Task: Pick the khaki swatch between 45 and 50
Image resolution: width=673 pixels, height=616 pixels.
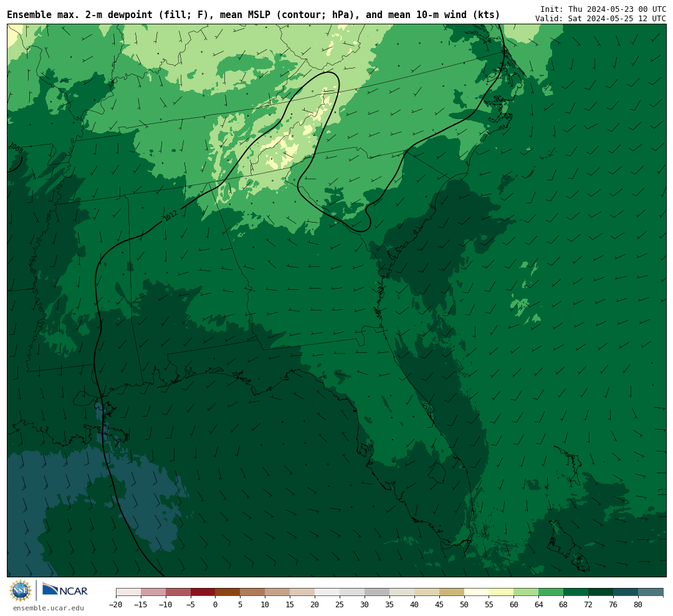Action: click(x=452, y=592)
